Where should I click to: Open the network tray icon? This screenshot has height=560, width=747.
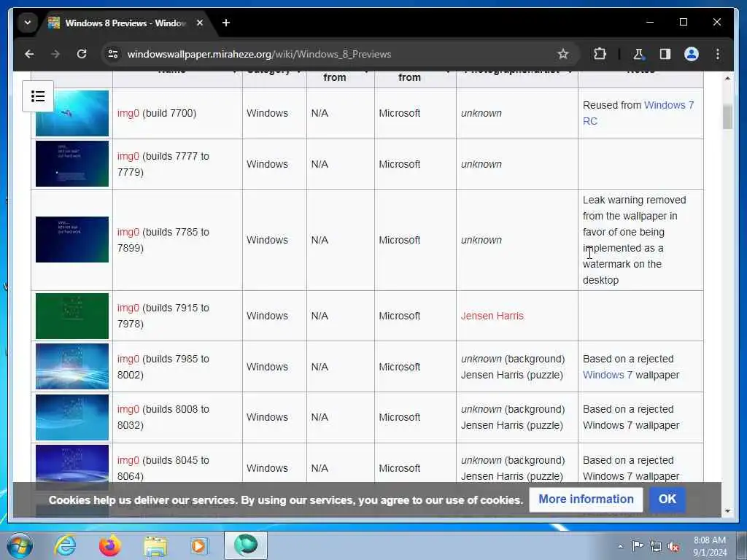656,546
